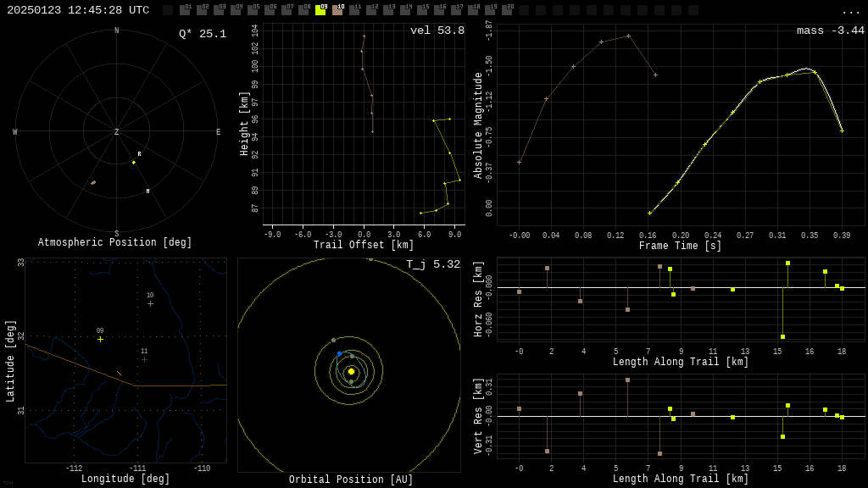Click map marker 09, the yellow cross
This screenshot has height=488, width=868.
click(x=100, y=338)
